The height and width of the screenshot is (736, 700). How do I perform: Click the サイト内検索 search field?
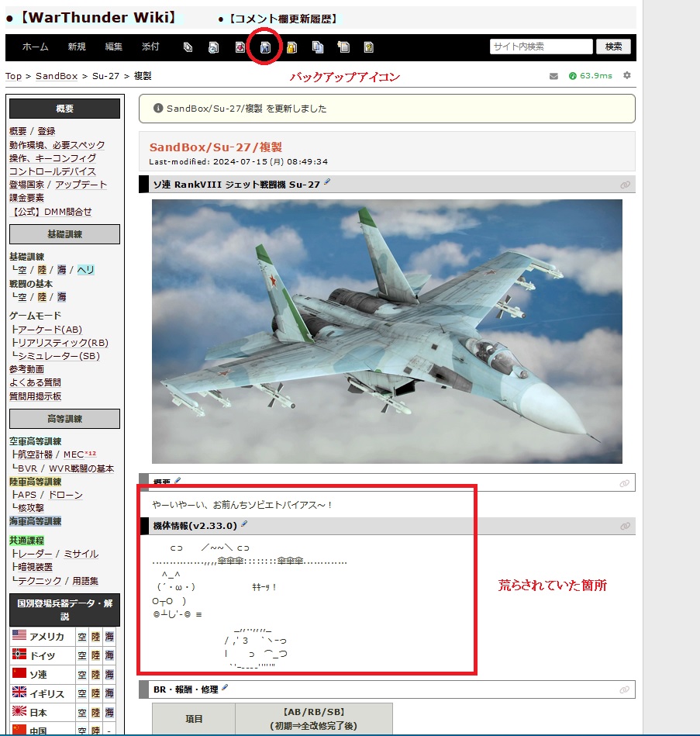click(541, 47)
